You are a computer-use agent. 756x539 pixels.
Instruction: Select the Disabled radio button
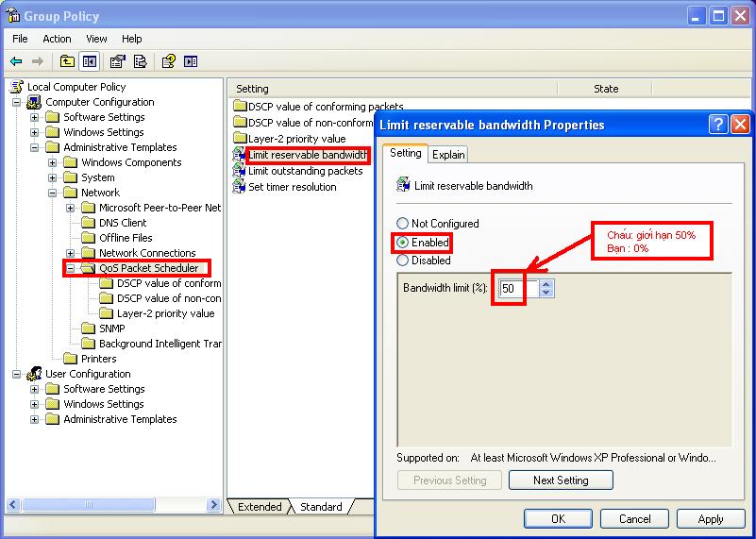pos(402,261)
